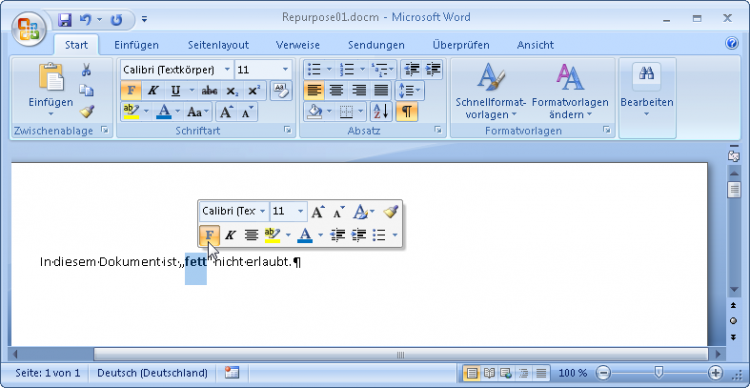Toggle strikethrough abc button
The width and height of the screenshot is (750, 388).
210,91
